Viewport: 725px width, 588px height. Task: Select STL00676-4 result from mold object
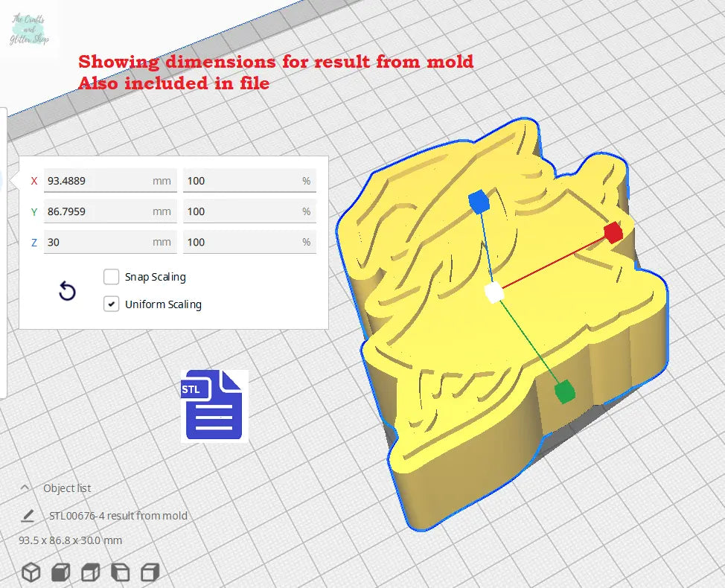tap(118, 516)
